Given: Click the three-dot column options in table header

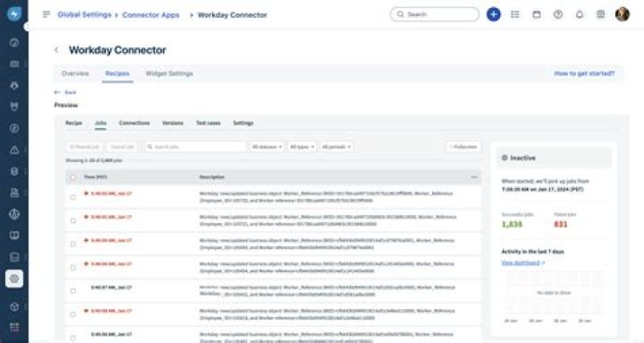Looking at the screenshot, I should [x=474, y=176].
